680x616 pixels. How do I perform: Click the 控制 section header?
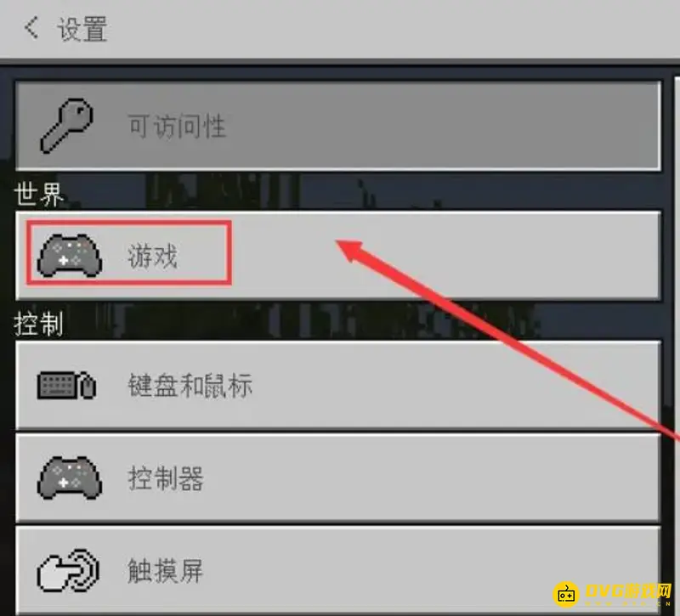click(39, 324)
